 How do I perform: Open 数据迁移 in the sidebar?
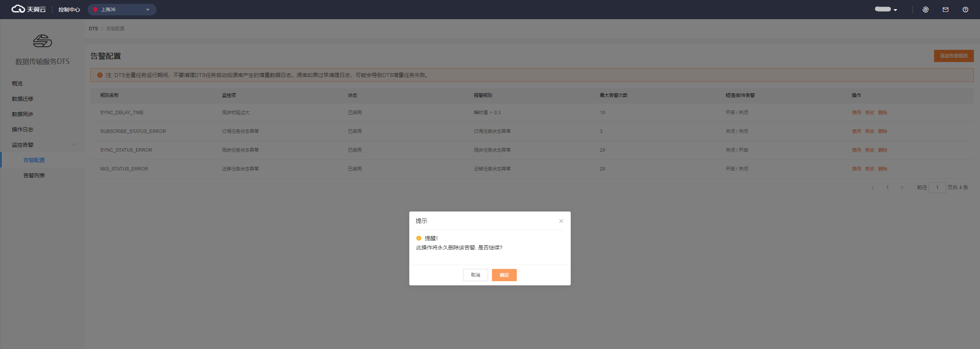23,99
